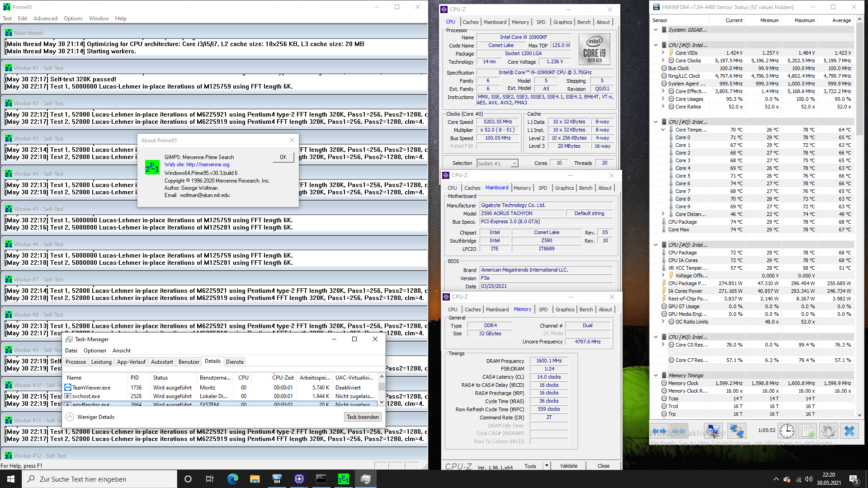This screenshot has height=488, width=868.
Task: Click Task beenden button
Action: coord(363,417)
